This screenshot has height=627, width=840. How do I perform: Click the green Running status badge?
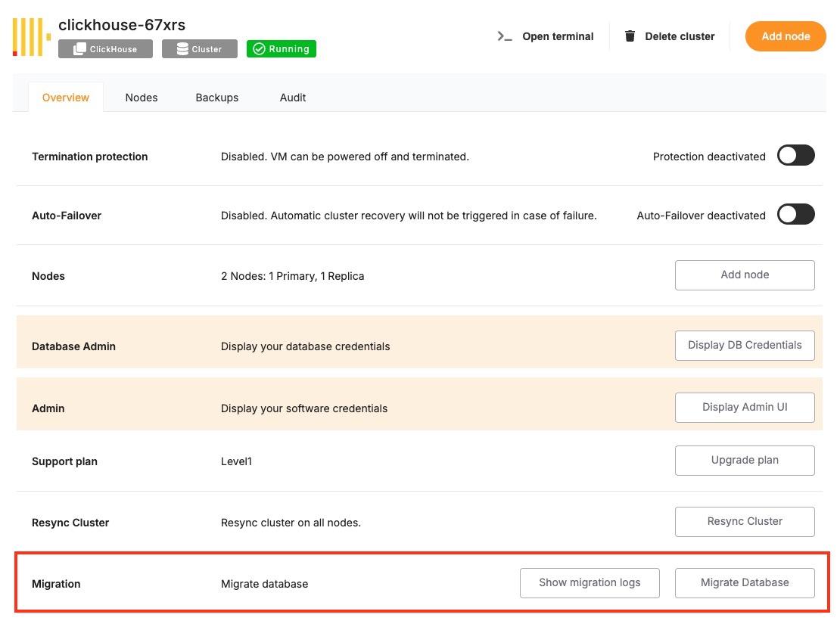(x=282, y=49)
